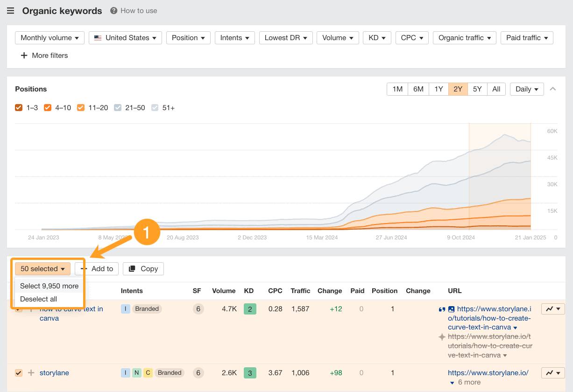Click the 50 selected dropdown button
Image resolution: width=573 pixels, height=392 pixels.
[x=42, y=269]
